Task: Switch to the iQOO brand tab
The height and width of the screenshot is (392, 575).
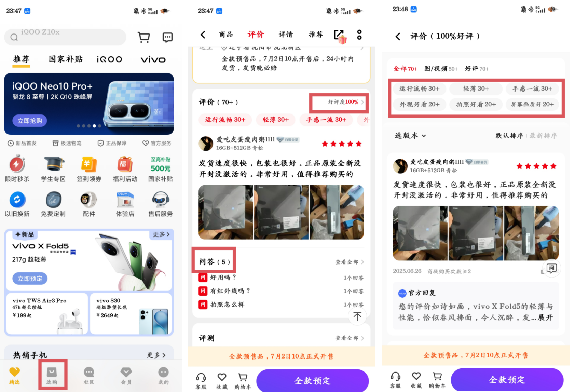Action: click(x=109, y=59)
